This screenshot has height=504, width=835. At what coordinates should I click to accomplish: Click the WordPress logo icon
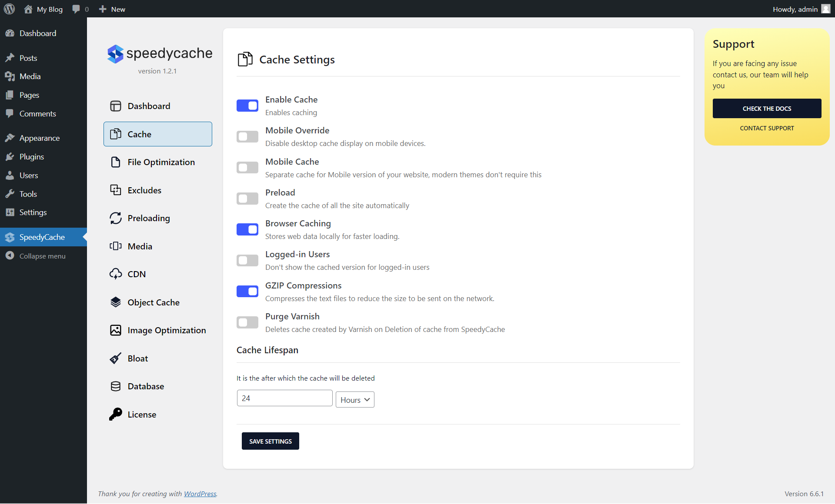pyautogui.click(x=10, y=9)
